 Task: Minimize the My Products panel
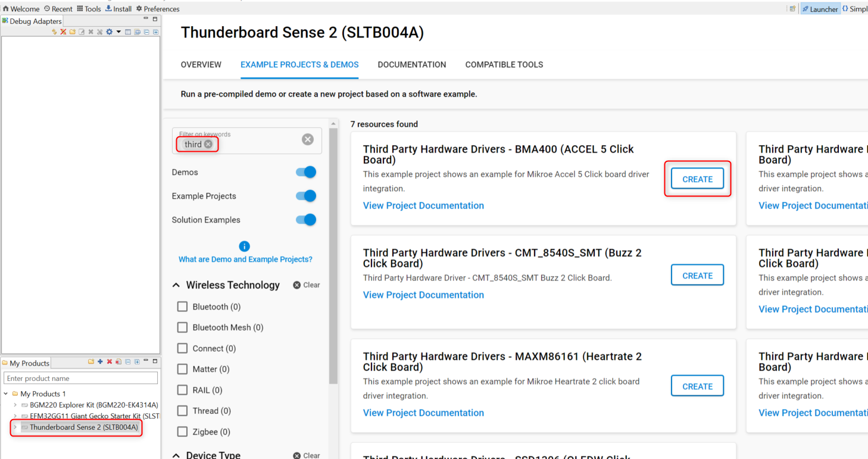click(x=146, y=360)
